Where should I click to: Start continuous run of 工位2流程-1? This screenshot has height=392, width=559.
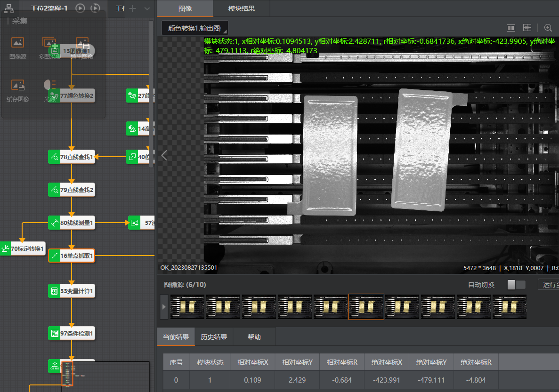point(95,8)
